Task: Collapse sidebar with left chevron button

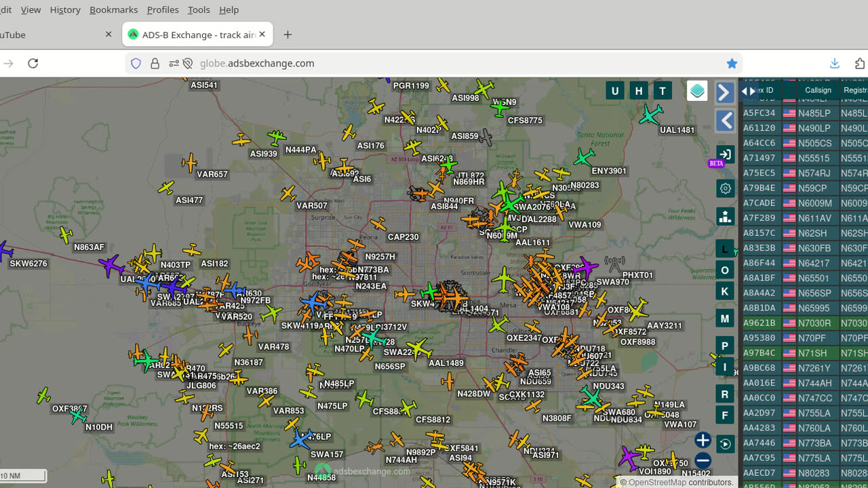Action: (725, 121)
